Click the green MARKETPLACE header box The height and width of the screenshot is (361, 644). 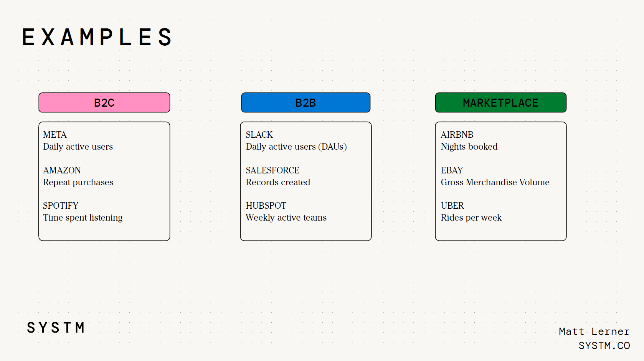click(x=501, y=102)
